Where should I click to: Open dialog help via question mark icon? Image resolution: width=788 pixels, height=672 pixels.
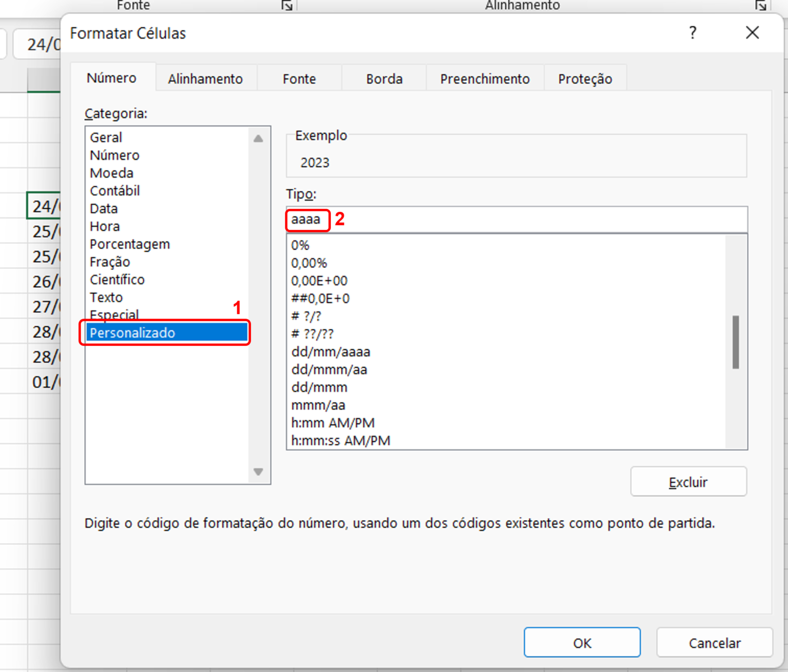(x=693, y=33)
